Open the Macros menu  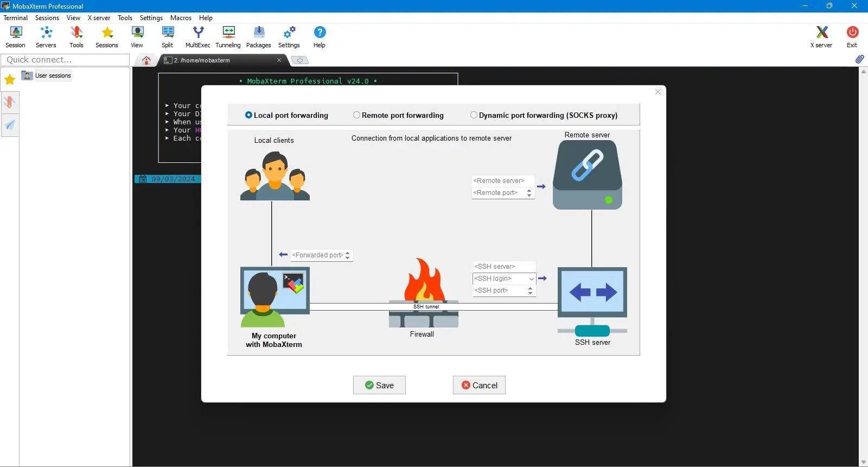click(x=181, y=18)
